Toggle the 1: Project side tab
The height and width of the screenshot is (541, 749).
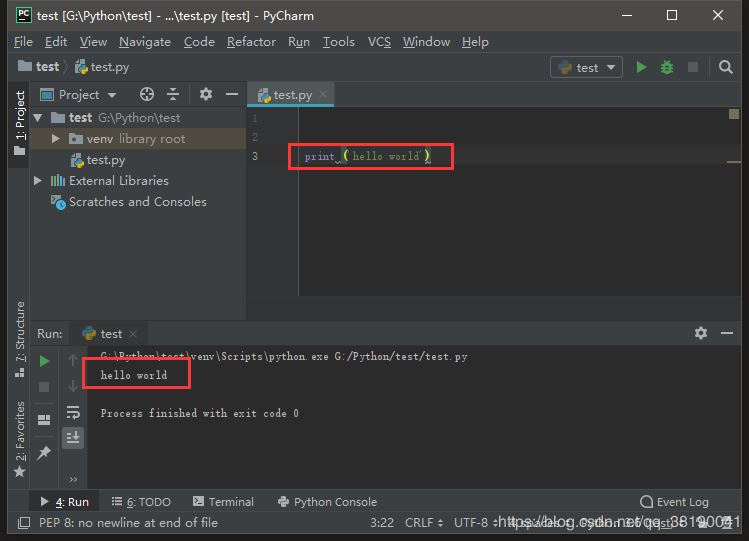click(20, 123)
